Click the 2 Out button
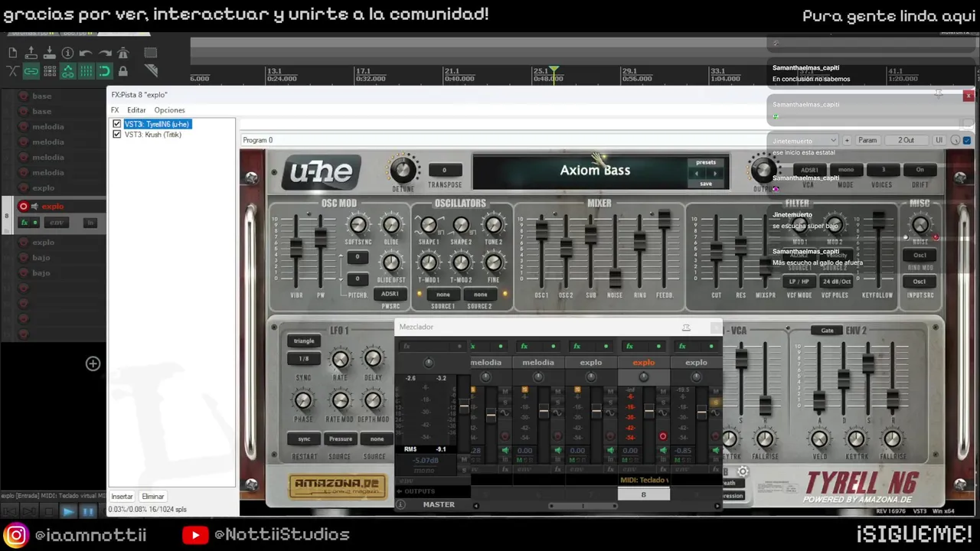 coord(906,140)
